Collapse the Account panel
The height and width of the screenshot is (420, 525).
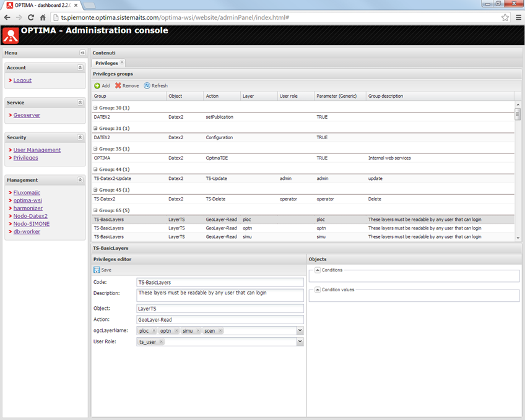[x=80, y=67]
